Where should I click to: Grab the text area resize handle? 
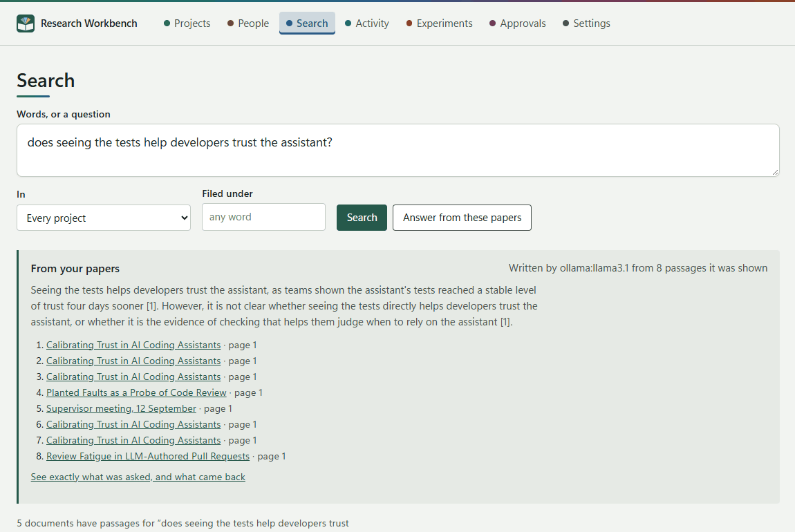775,172
